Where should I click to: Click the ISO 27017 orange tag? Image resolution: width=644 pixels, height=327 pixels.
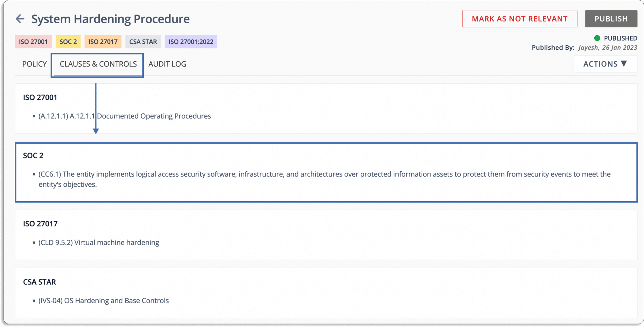click(x=103, y=42)
